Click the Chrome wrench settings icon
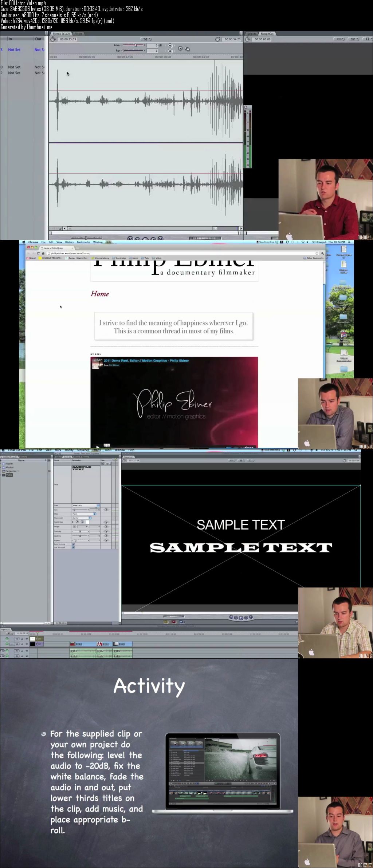 (x=322, y=253)
